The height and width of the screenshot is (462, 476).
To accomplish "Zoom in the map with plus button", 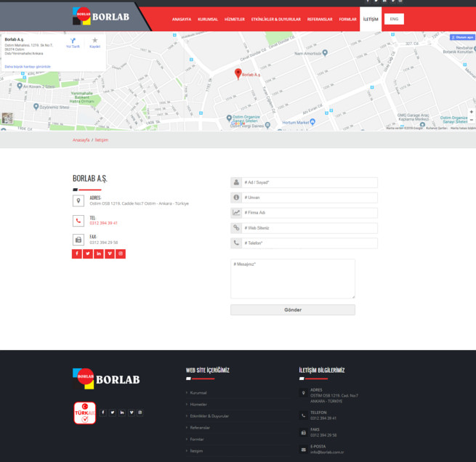I will click(471, 112).
